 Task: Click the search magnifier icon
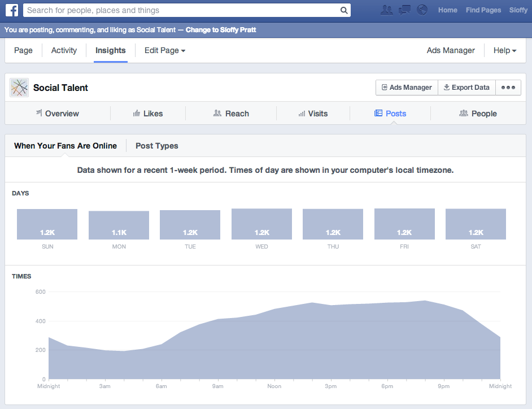(344, 11)
